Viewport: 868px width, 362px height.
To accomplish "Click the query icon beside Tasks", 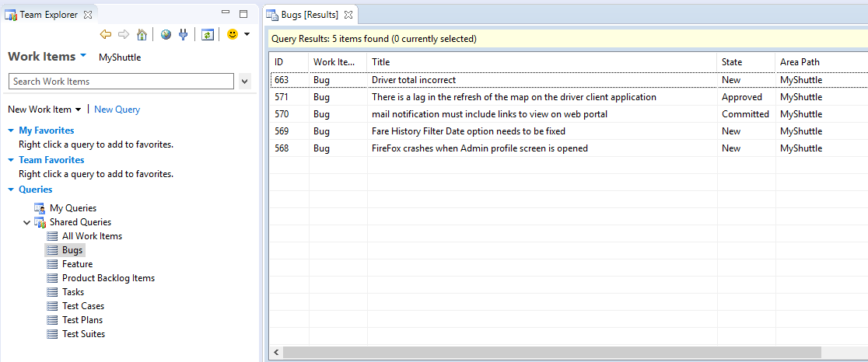I will pyautogui.click(x=52, y=292).
